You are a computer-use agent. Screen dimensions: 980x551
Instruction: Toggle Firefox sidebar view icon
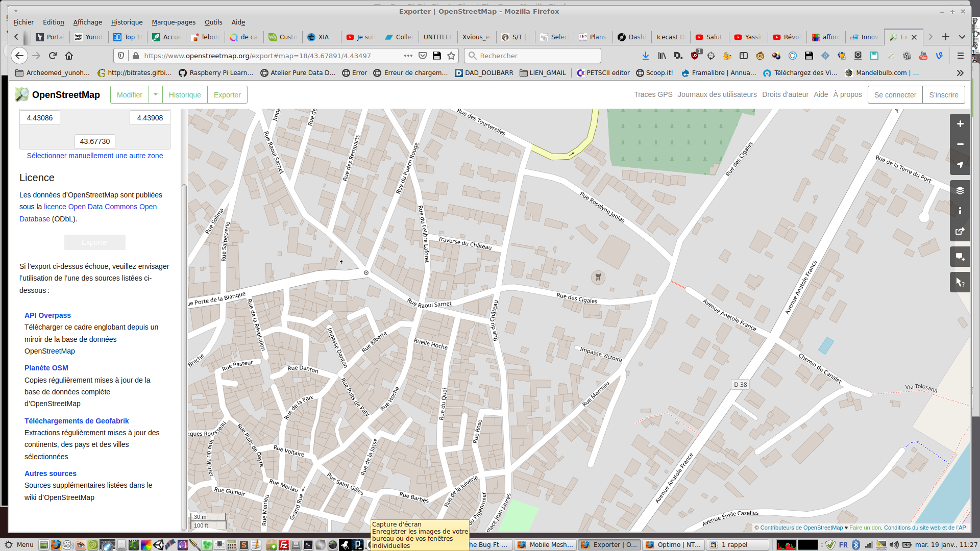[x=744, y=56]
